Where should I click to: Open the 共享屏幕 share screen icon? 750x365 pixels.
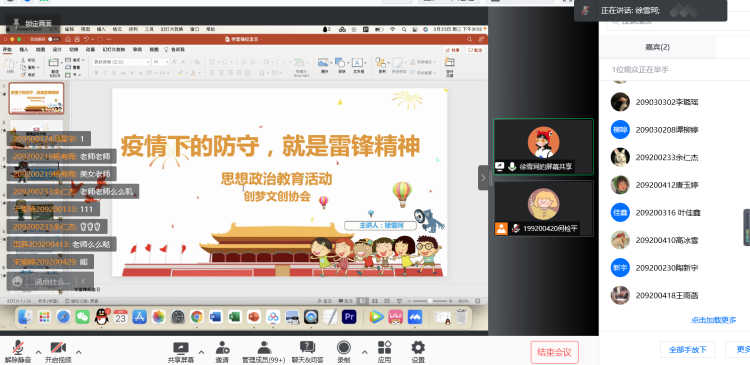181,352
